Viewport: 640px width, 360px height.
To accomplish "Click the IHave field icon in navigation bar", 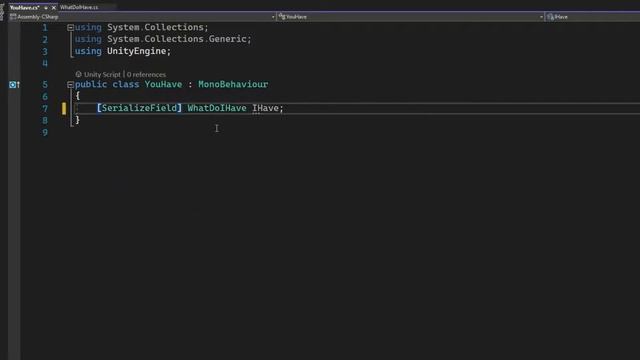I will (x=550, y=17).
